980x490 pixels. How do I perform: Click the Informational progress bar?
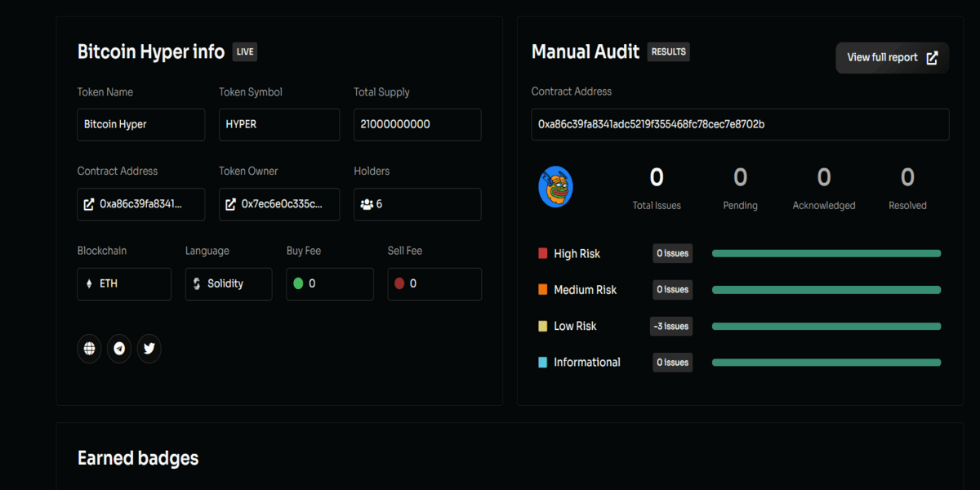click(x=826, y=362)
